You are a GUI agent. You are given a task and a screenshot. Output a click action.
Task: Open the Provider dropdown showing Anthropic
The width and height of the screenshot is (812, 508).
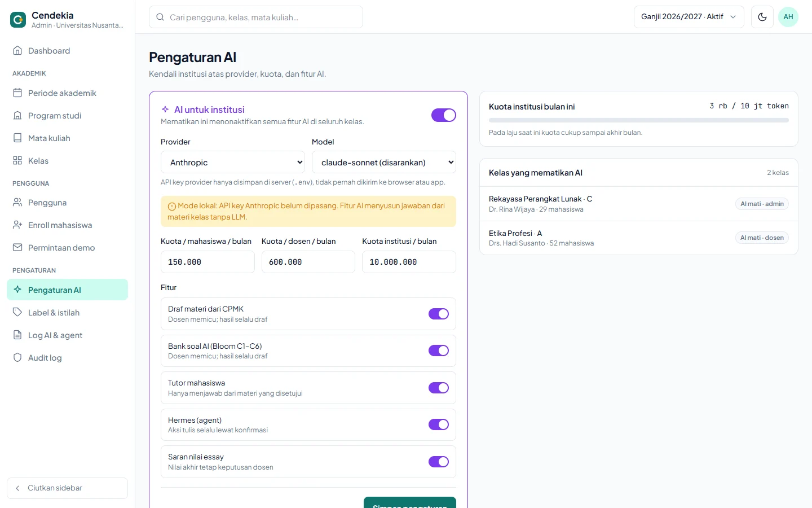(x=233, y=162)
